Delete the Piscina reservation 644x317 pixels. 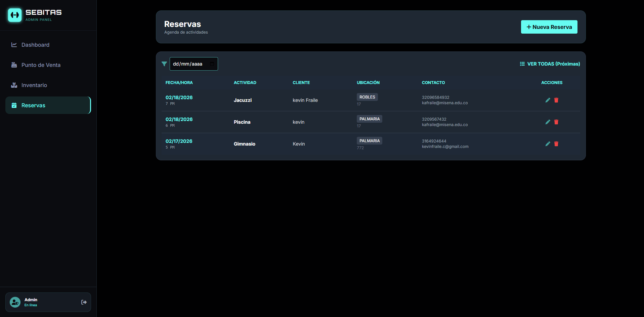tap(556, 122)
